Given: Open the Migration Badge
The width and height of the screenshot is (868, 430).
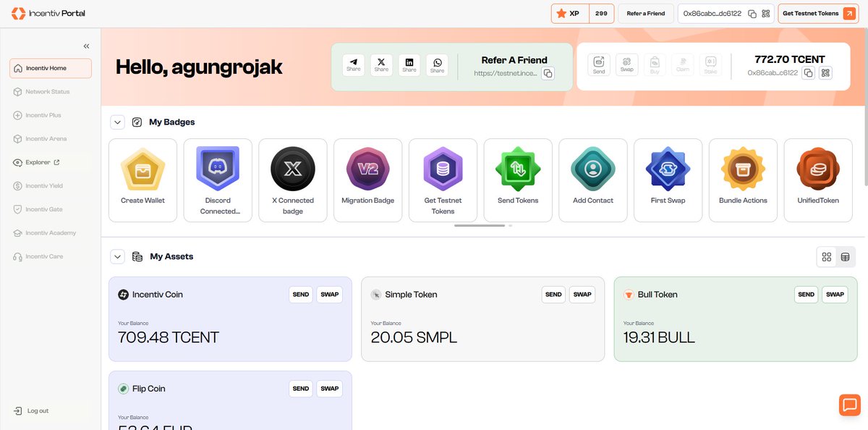Looking at the screenshot, I should pos(367,180).
